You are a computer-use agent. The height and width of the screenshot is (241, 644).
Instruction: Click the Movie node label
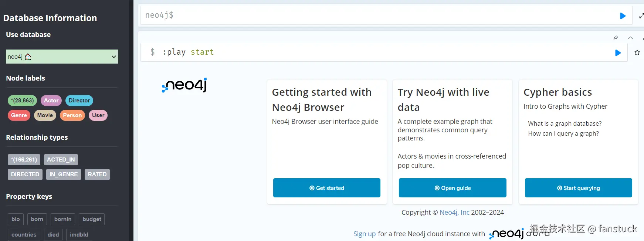45,115
